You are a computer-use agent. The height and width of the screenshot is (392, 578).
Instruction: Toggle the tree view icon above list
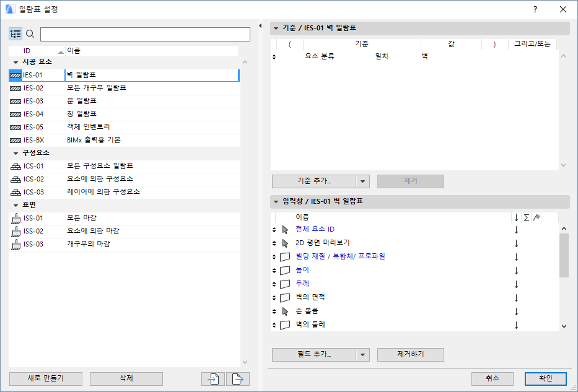(x=15, y=34)
